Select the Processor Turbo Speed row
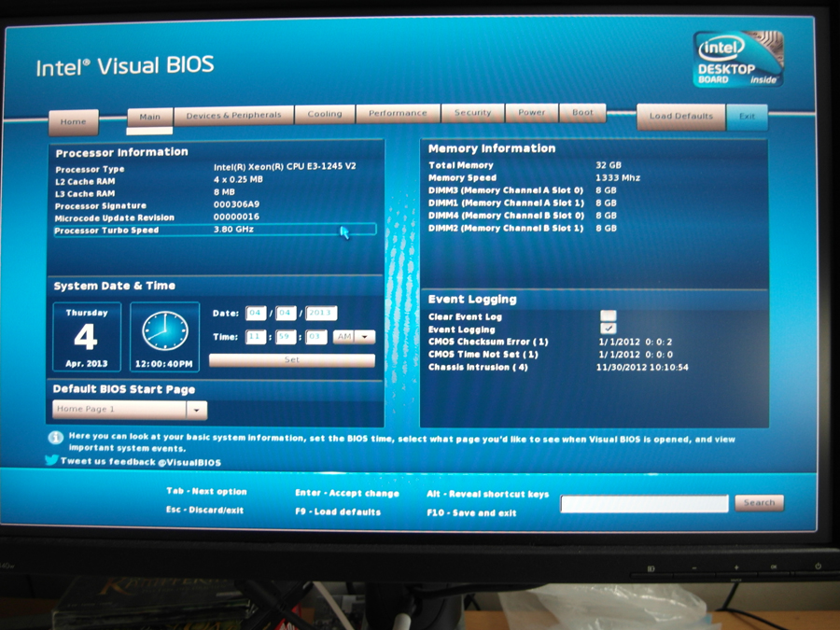This screenshot has width=840, height=630. pyautogui.click(x=215, y=231)
